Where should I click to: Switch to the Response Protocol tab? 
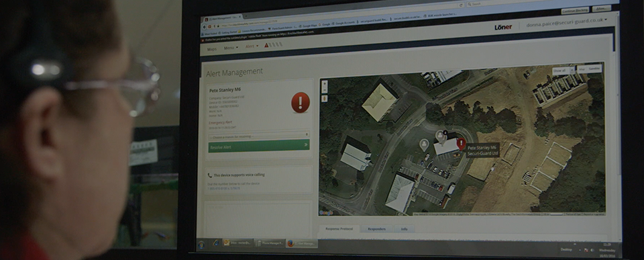[x=339, y=228]
